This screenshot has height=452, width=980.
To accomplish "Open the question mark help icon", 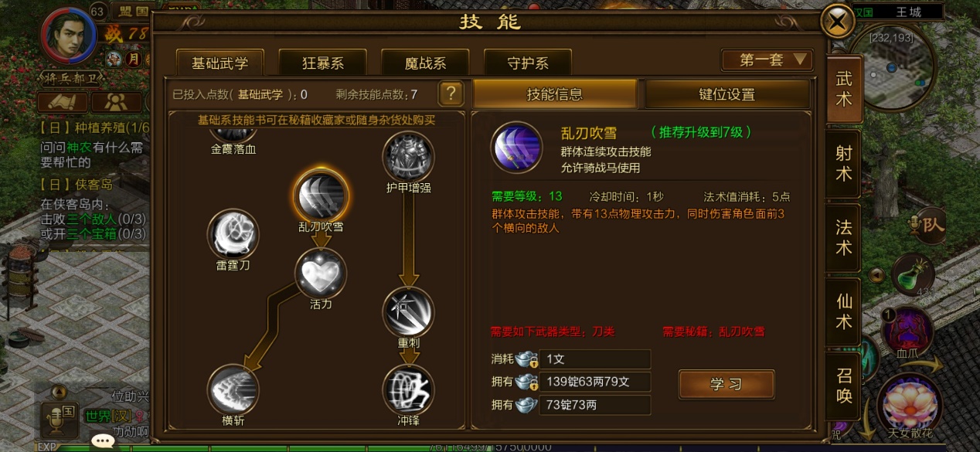I will pos(451,94).
